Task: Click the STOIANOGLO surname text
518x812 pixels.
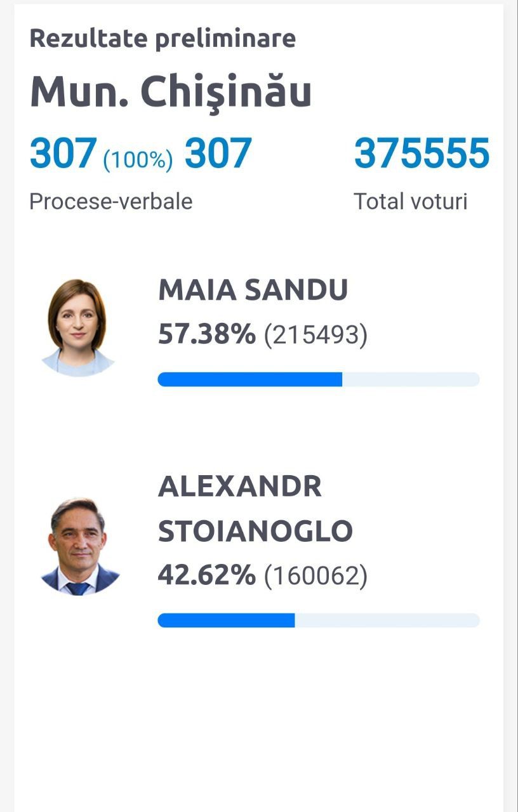Action: click(x=255, y=531)
